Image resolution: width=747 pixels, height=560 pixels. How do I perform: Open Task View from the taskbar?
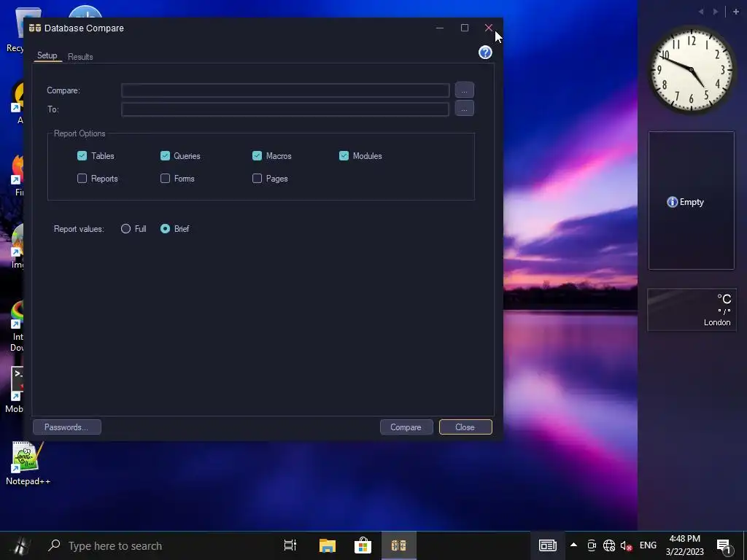(290, 545)
